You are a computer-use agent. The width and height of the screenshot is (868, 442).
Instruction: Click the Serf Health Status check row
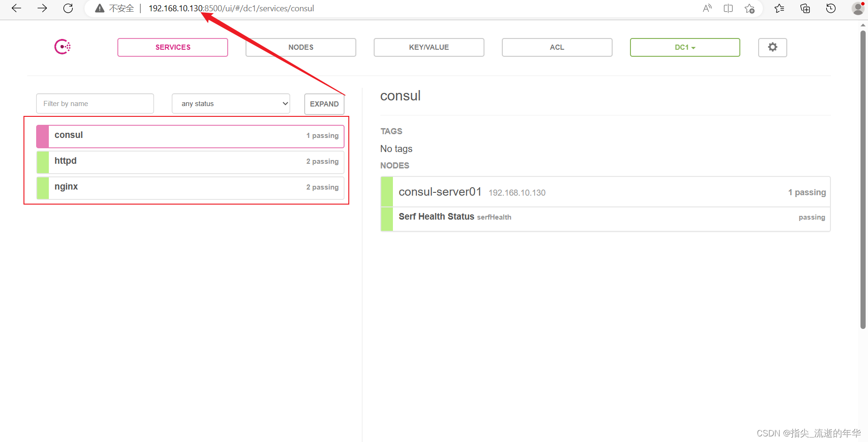coord(606,219)
